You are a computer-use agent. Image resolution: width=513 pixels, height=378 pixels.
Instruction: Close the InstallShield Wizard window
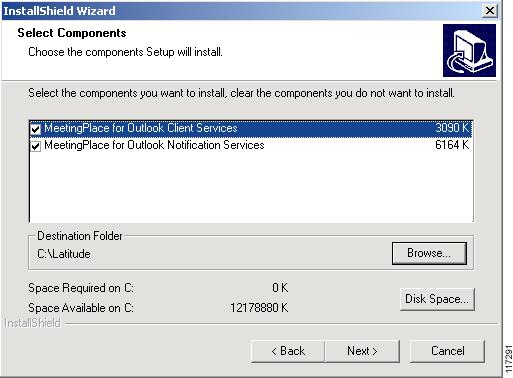click(x=490, y=11)
